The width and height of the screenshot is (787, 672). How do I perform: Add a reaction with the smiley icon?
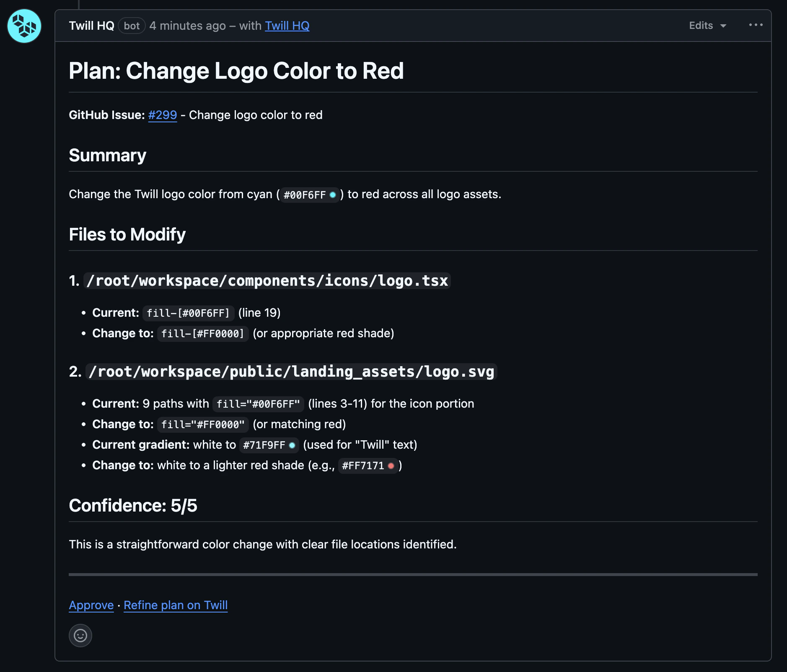pyautogui.click(x=80, y=636)
